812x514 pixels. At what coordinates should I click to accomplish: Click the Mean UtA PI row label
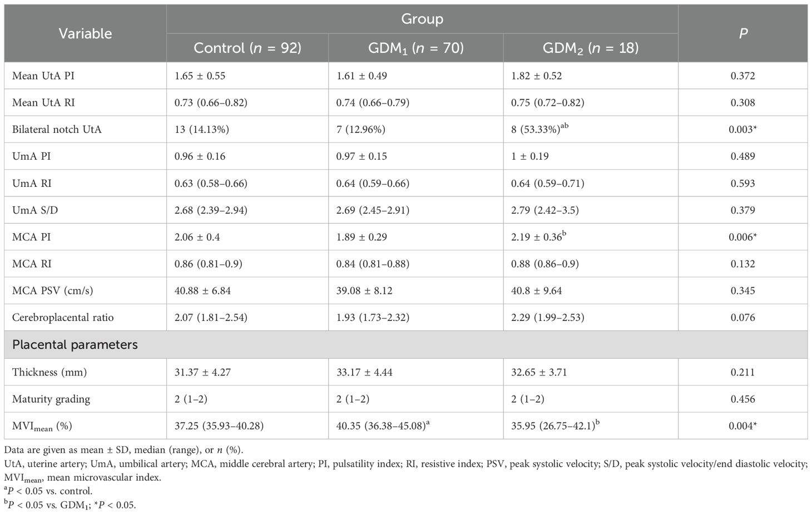(43, 76)
